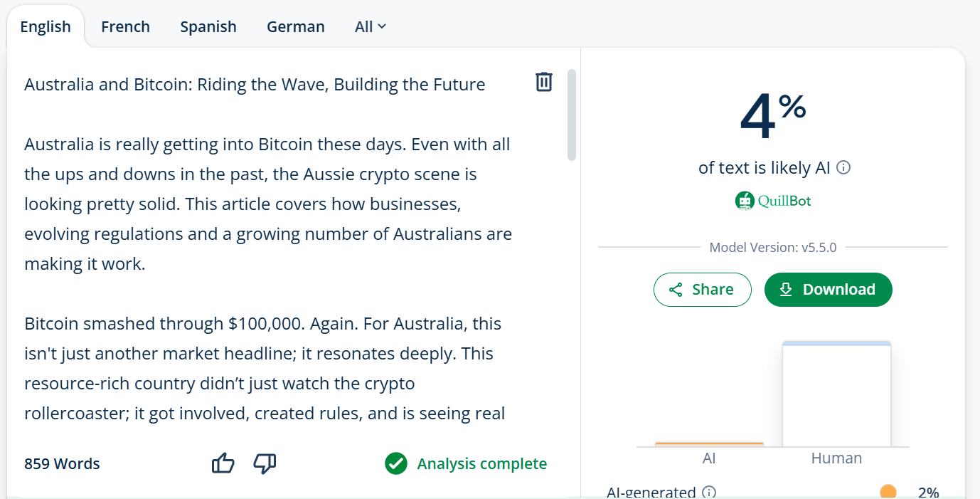
Task: Click the info icon beside 'likely AI'
Action: (x=843, y=168)
